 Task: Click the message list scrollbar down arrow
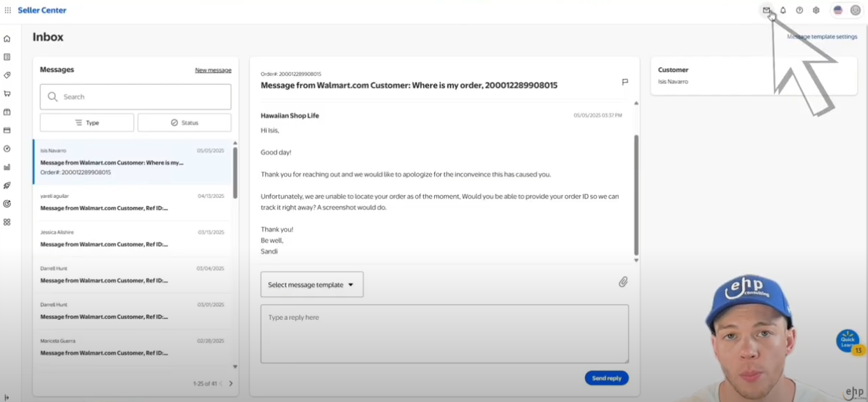pos(235,366)
